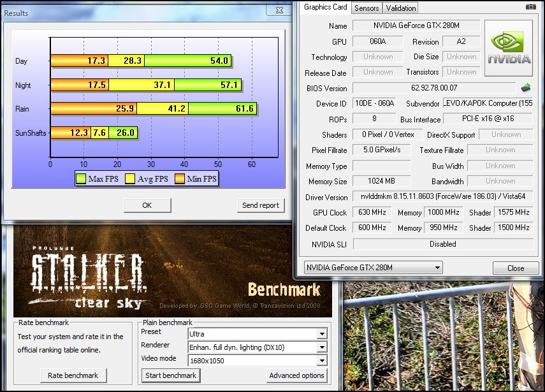Viewport: 545px width, 392px height.
Task: Click the Default Clock field 600 MHz
Action: pyautogui.click(x=372, y=228)
